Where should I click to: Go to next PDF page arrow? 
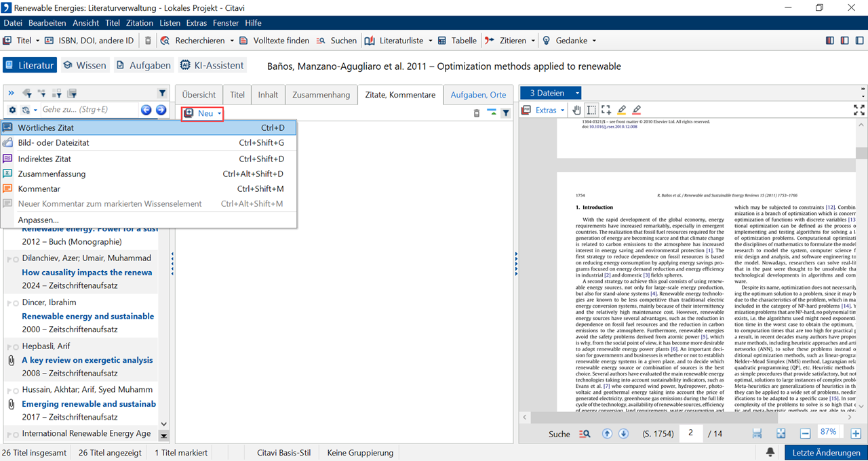pyautogui.click(x=623, y=433)
